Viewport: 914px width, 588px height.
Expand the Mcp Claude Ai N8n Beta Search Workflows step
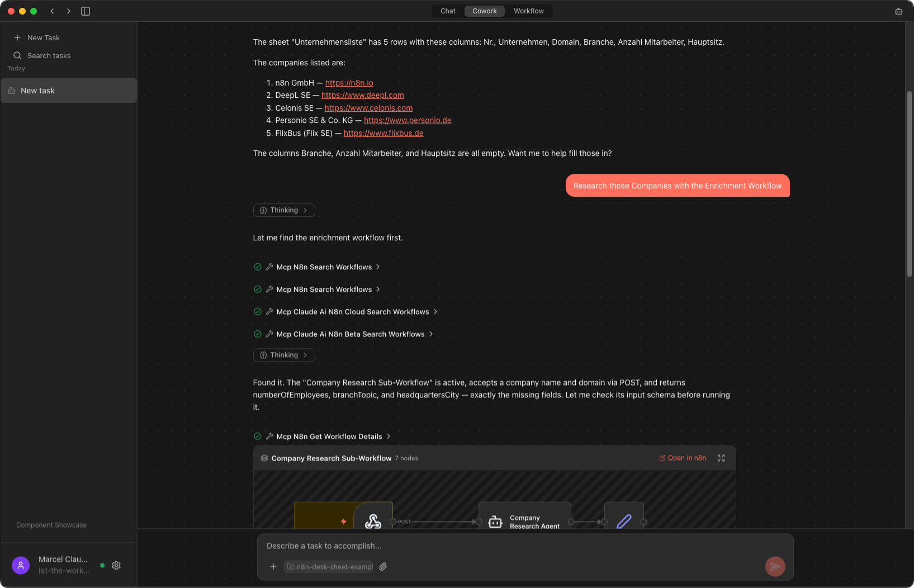point(344,334)
